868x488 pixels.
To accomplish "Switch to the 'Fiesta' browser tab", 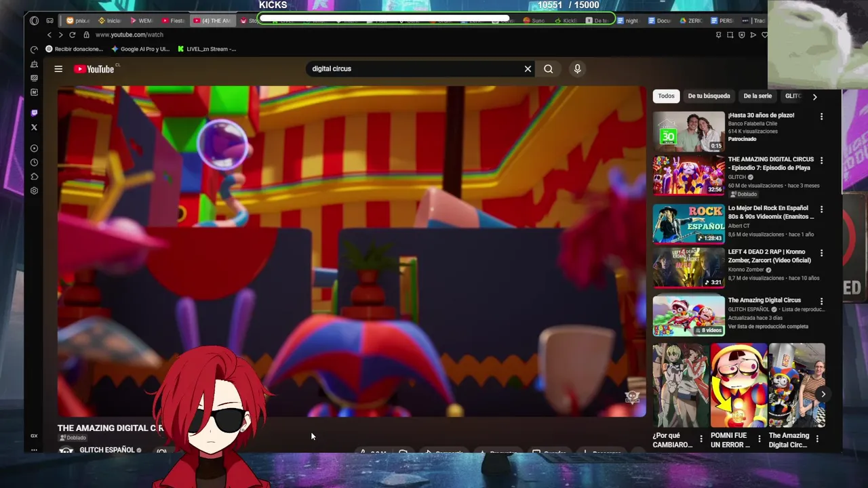I will 173,21.
